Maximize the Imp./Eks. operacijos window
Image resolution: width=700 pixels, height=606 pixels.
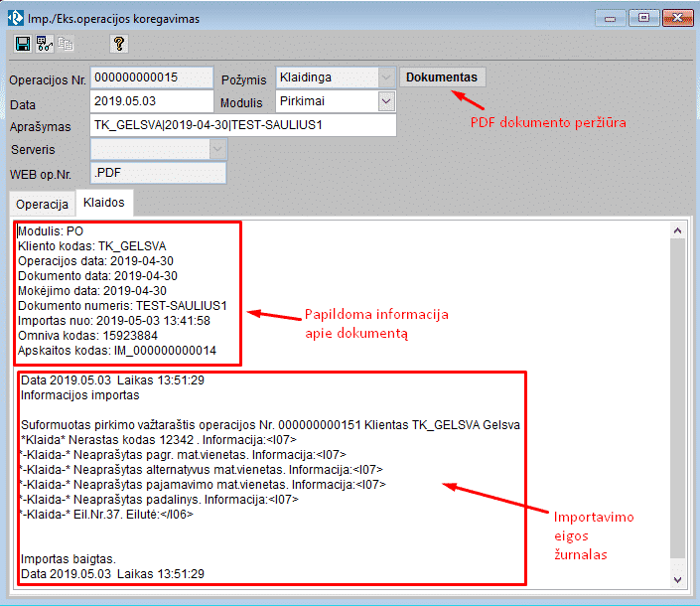(x=644, y=17)
